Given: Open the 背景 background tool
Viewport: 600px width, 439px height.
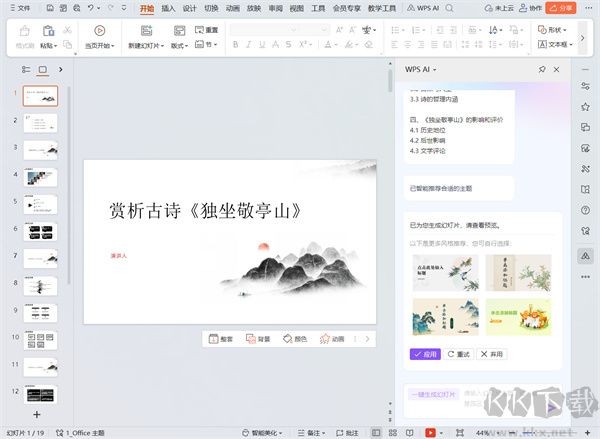Looking at the screenshot, I should coord(257,339).
